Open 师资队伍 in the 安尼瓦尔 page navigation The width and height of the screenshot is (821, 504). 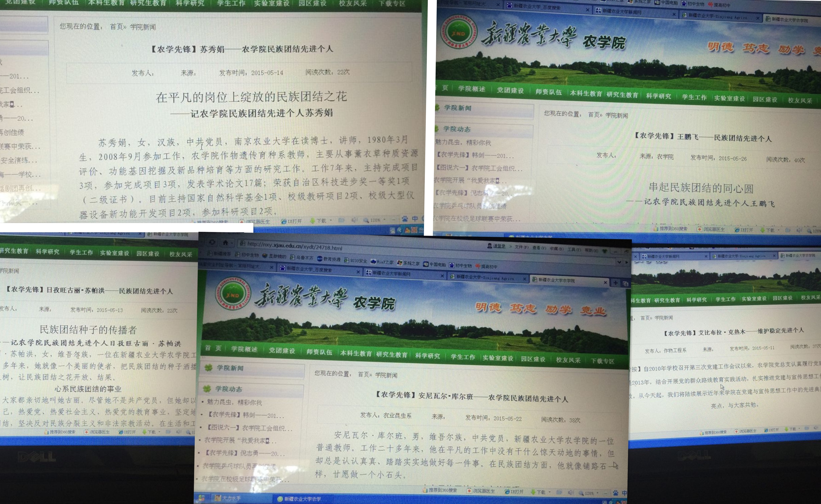319,352
